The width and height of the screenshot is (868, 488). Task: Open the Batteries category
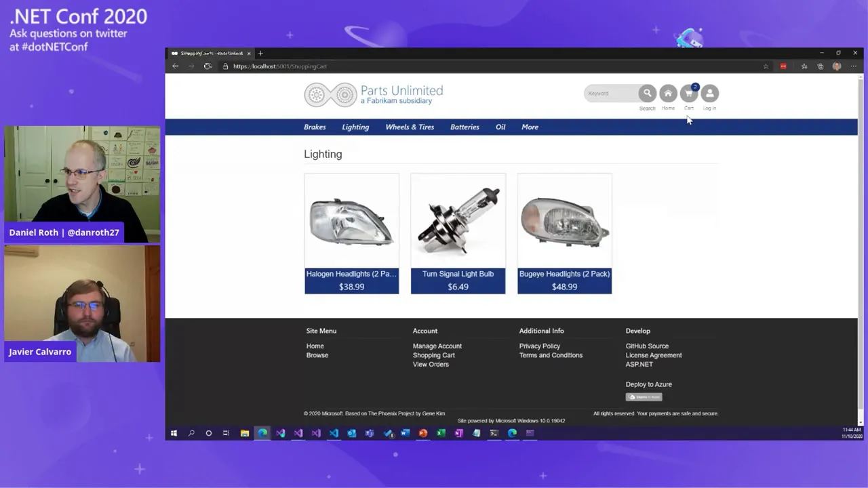[x=465, y=127]
